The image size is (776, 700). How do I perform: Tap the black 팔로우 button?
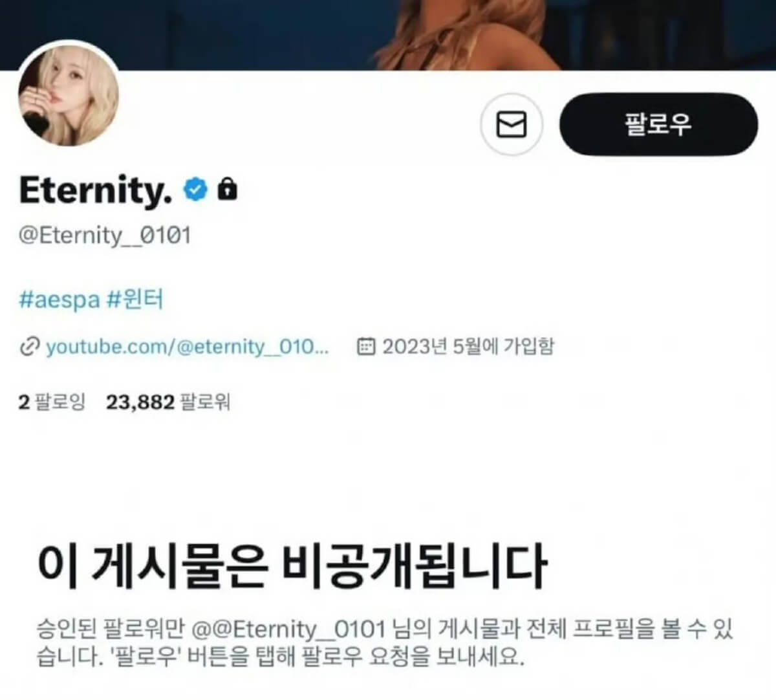[658, 124]
